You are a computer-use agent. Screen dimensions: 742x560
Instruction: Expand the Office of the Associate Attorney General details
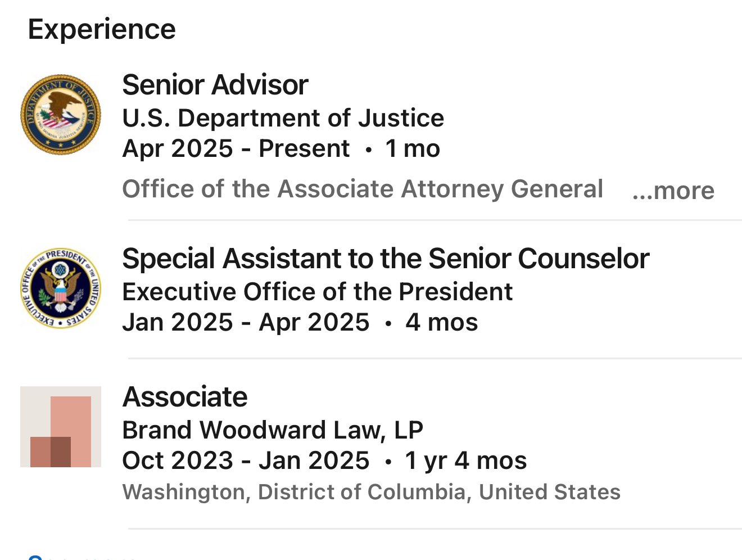[672, 191]
